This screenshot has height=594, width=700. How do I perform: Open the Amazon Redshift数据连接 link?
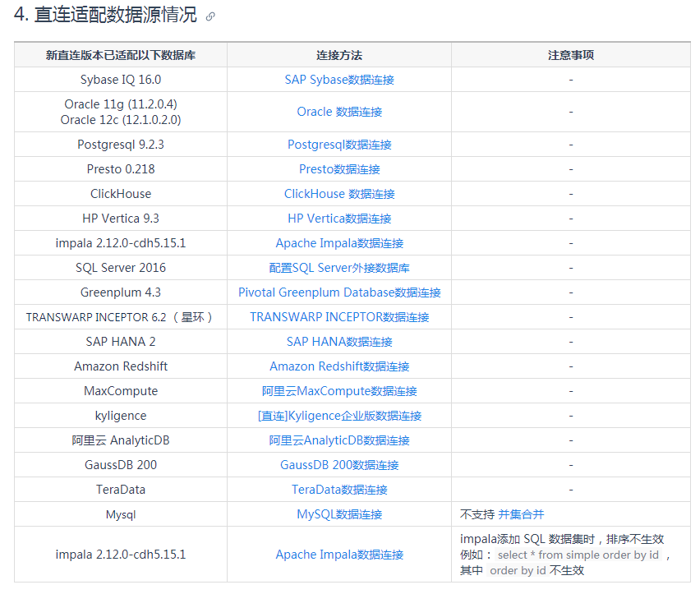[x=339, y=366]
